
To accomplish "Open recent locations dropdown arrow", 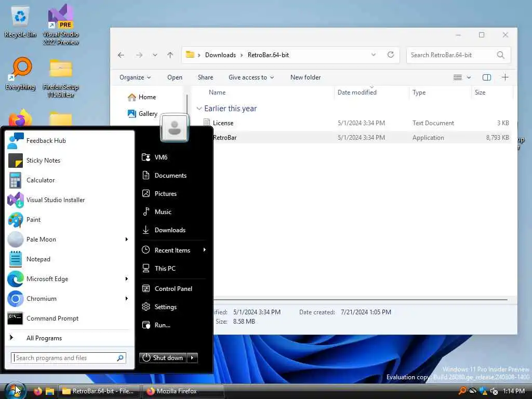I will (x=155, y=55).
